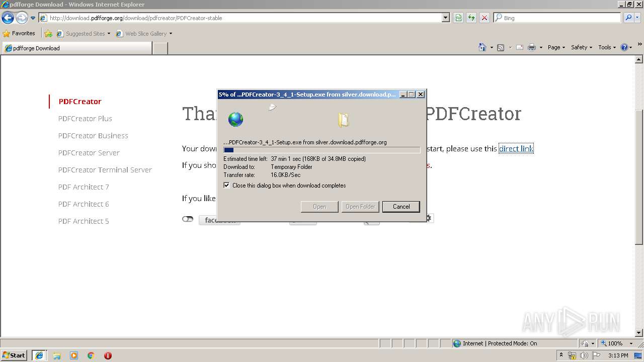Toggle Compatibility View icon
644x362 pixels.
[458, 18]
